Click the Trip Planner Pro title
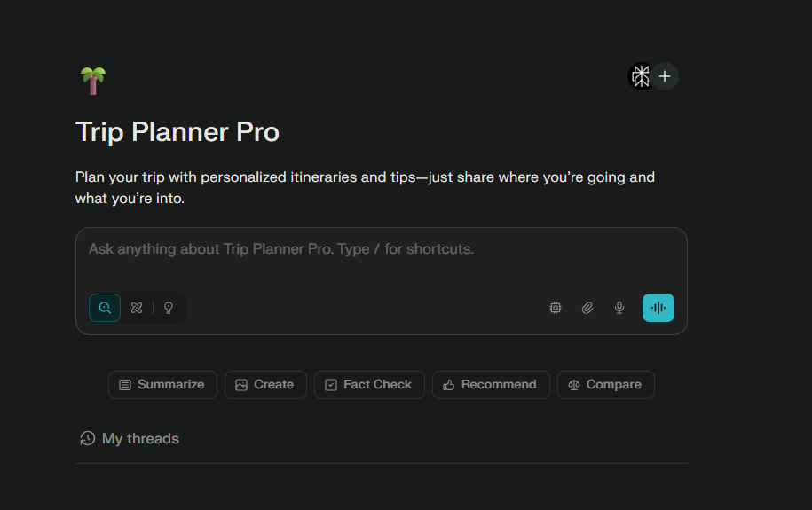This screenshot has height=510, width=812. [177, 132]
